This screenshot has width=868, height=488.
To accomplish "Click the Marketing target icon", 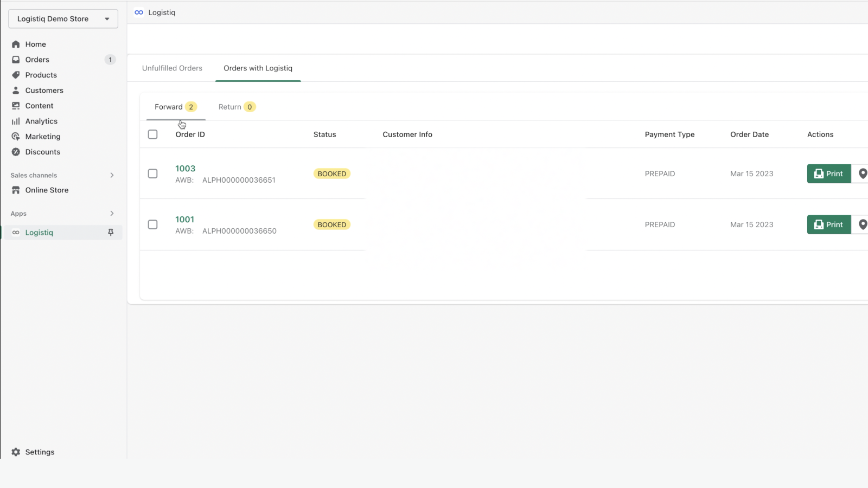I will 16,137.
